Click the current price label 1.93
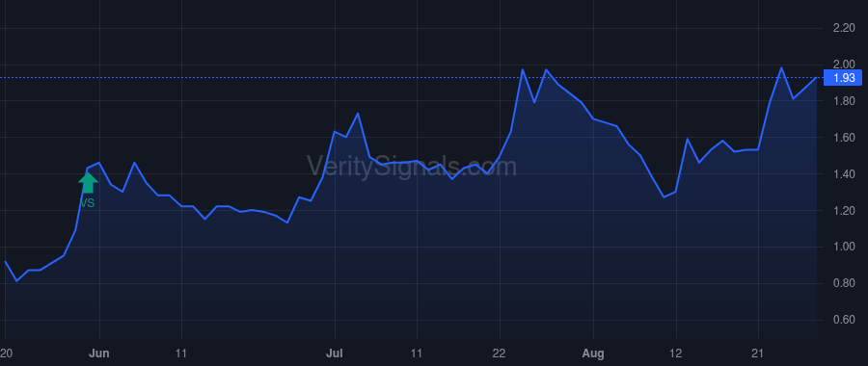 click(843, 78)
